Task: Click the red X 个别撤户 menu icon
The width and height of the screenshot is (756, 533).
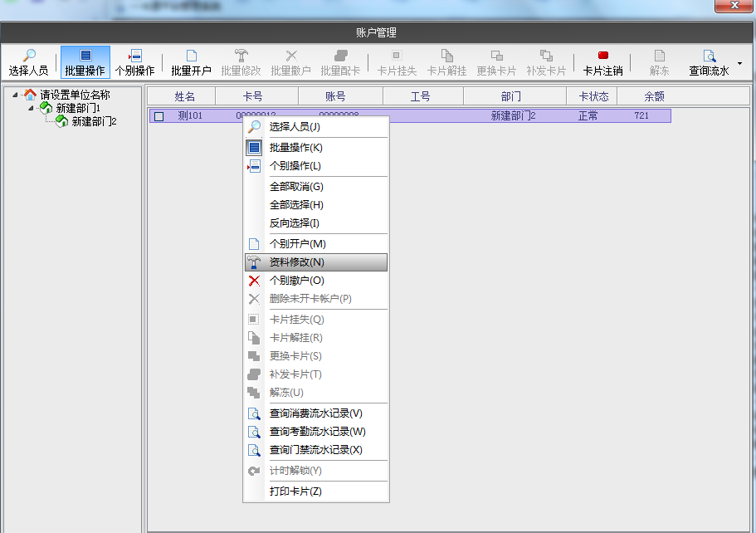Action: pyautogui.click(x=254, y=281)
